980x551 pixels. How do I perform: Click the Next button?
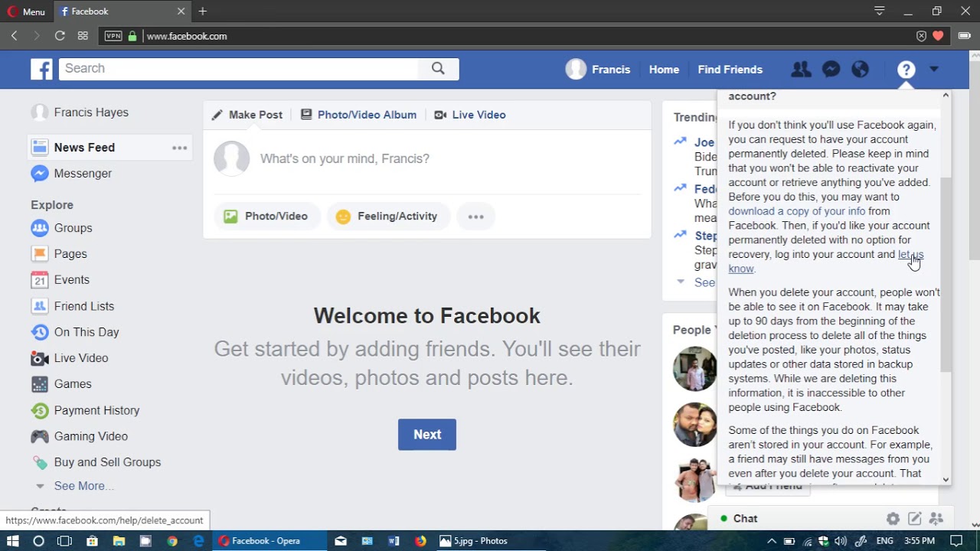click(x=427, y=435)
